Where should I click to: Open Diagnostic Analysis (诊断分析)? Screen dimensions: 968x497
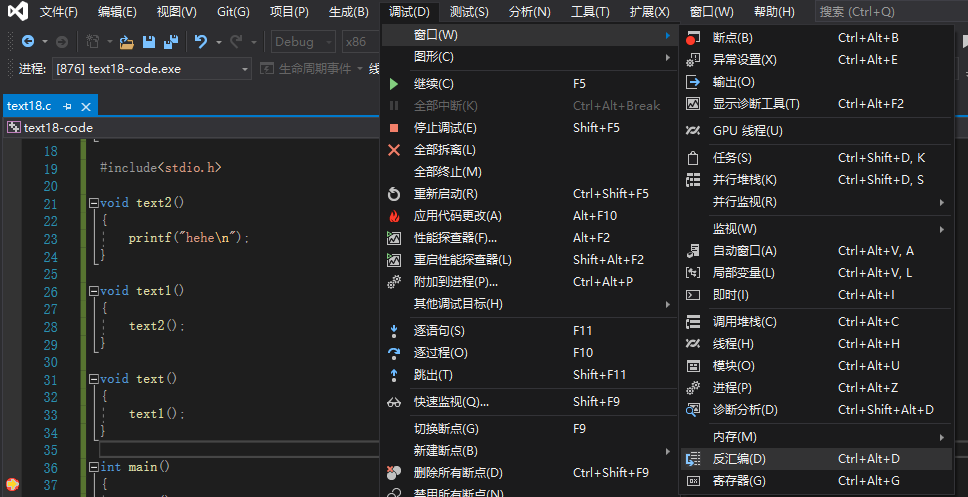tap(816, 410)
